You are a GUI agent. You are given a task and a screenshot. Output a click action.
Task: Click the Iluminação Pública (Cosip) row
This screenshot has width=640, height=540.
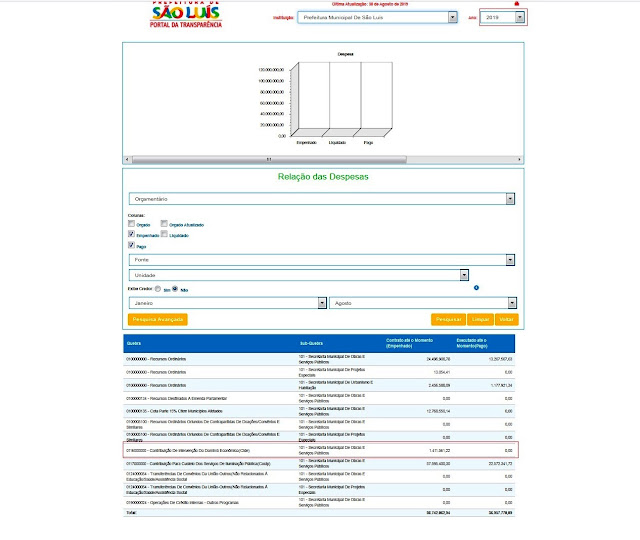click(x=319, y=464)
